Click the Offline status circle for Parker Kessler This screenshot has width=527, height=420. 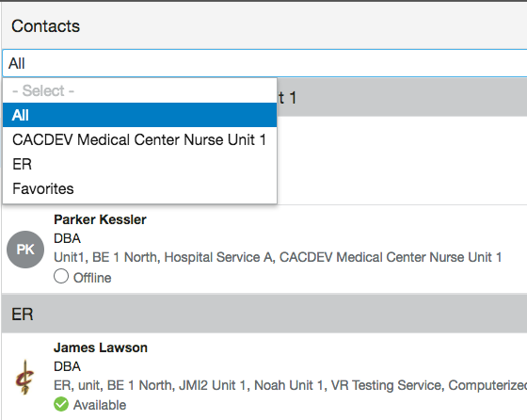pos(61,276)
